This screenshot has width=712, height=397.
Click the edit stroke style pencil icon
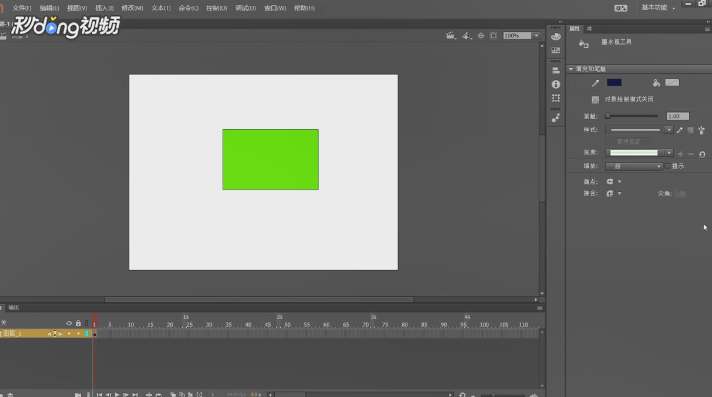click(x=679, y=130)
